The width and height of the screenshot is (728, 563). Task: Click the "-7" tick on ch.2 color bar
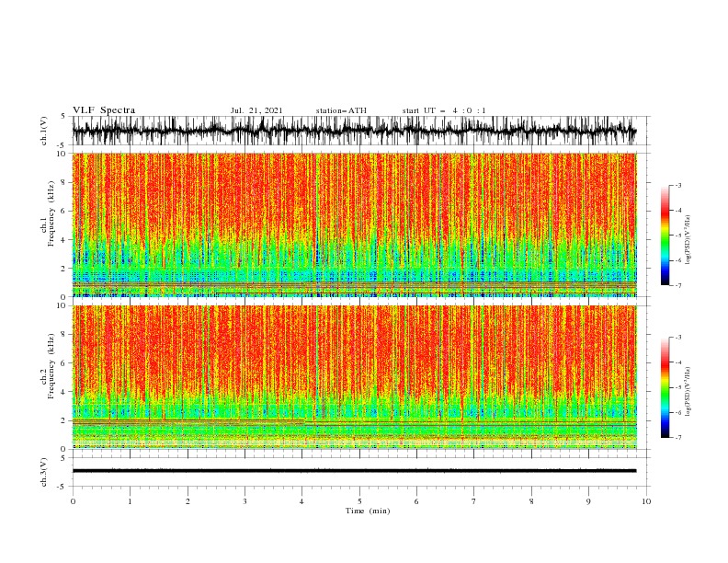tap(678, 438)
